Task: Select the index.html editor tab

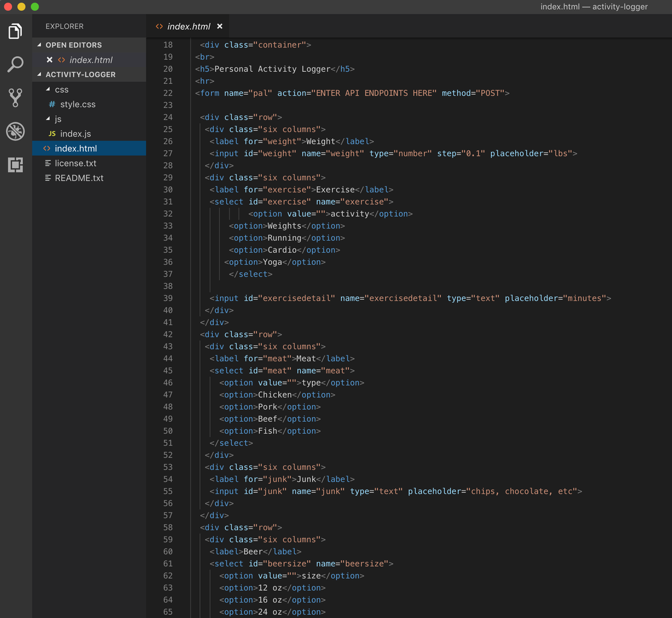Action: click(x=188, y=27)
